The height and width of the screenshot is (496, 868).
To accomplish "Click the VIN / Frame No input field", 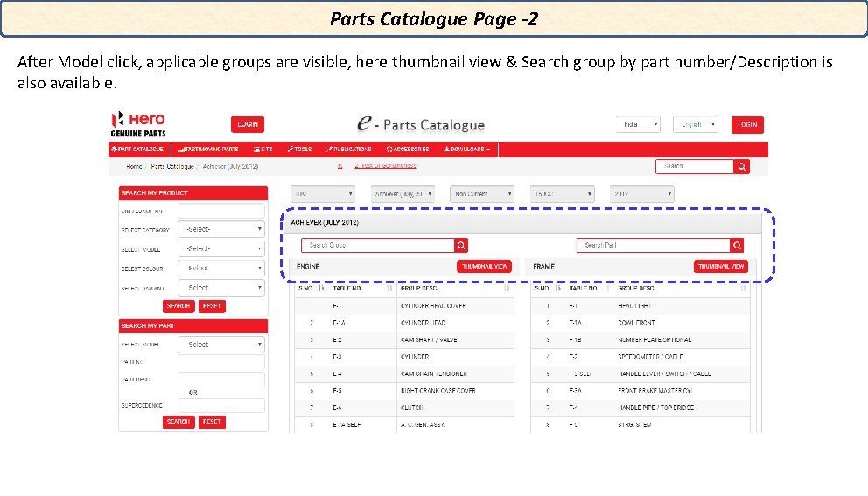I will pyautogui.click(x=221, y=212).
